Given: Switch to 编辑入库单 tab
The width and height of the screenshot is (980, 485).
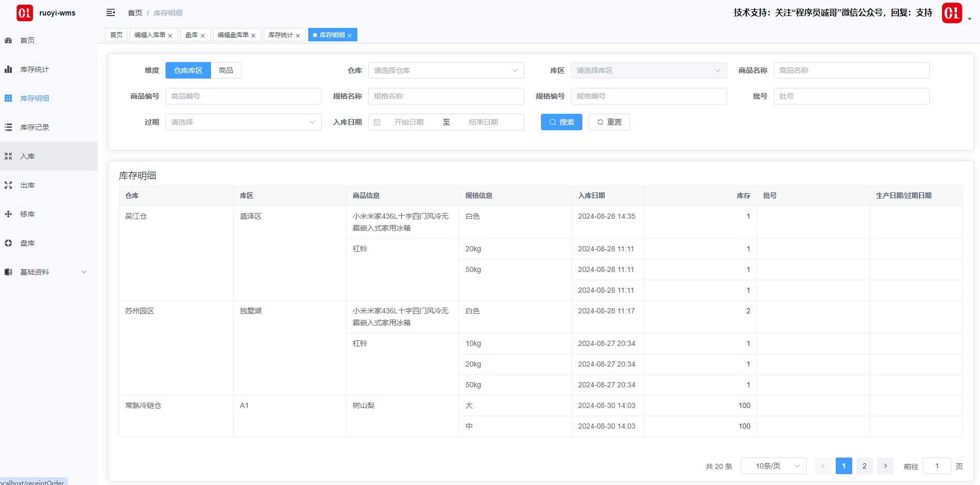Looking at the screenshot, I should 150,35.
